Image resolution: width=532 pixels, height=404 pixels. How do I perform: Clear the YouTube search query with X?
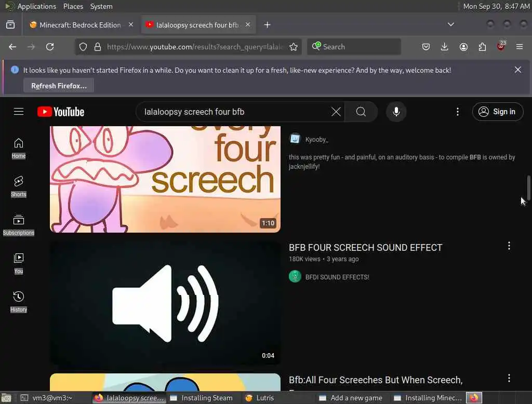pos(336,112)
